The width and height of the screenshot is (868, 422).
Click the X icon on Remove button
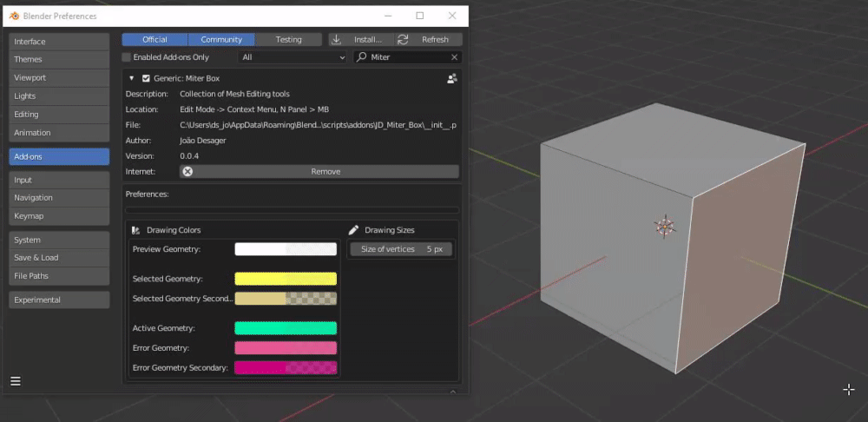(x=187, y=172)
